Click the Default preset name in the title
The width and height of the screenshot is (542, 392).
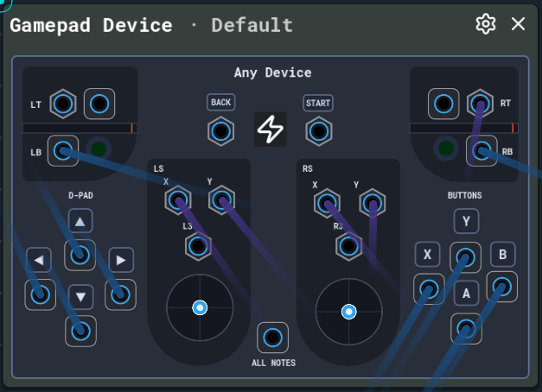[x=252, y=25]
